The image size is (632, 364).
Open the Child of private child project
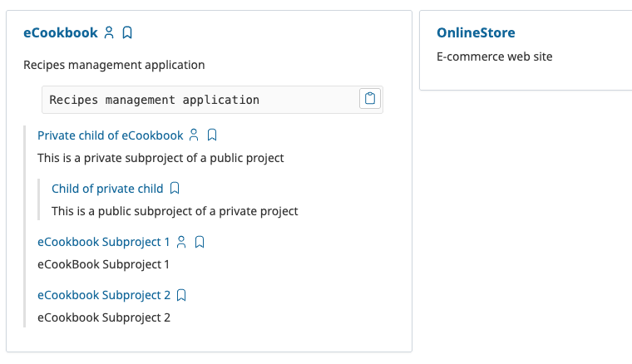[x=107, y=189]
